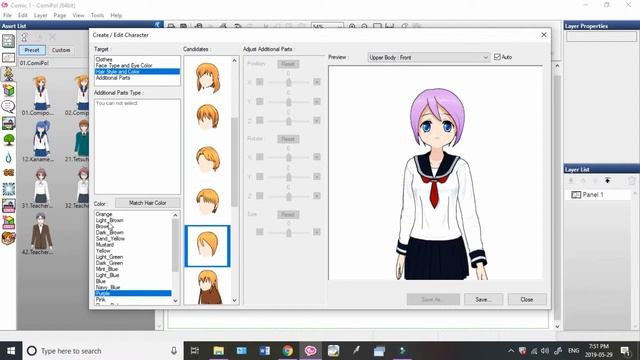
Task: Switch to the Custom tab
Action: pos(61,50)
